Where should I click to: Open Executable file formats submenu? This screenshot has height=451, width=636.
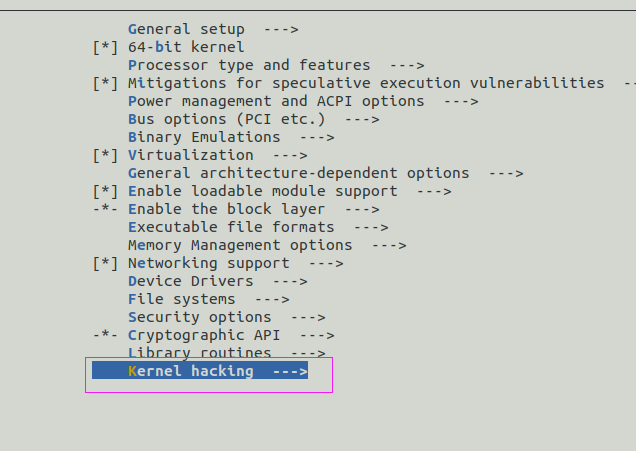point(258,227)
